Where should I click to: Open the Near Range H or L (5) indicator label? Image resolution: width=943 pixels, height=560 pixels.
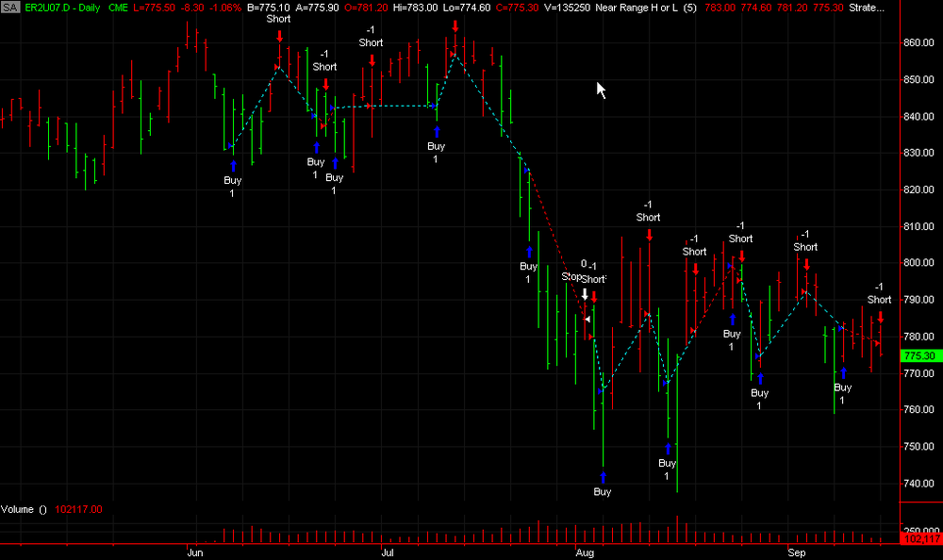click(x=646, y=8)
